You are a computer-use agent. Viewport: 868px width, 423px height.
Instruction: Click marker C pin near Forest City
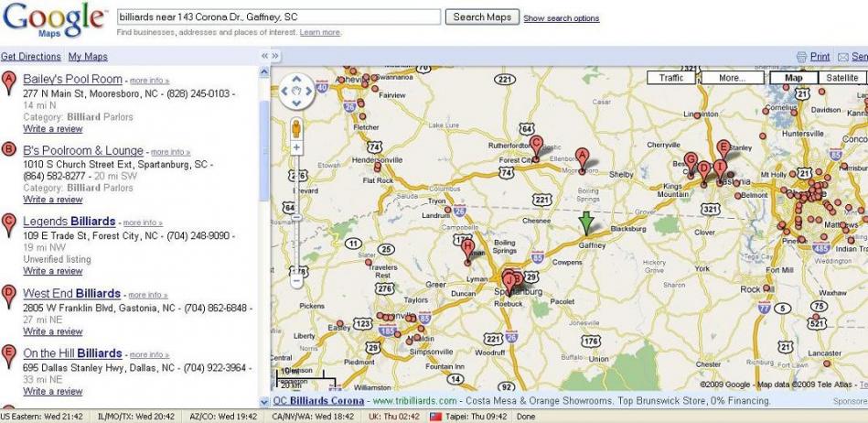536,146
